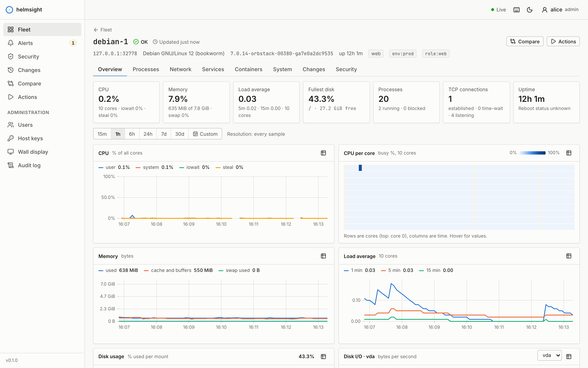Show table view for Disk I/O chart
Viewport: 588px width, 368px height.
coord(569,357)
